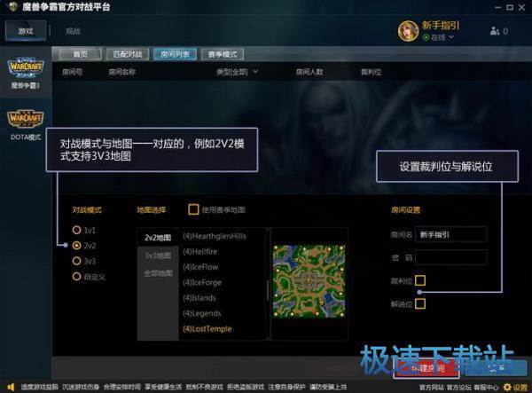Screen dimensions: 532x393
Task: Sort by 房间人数 column header
Action: (x=309, y=72)
